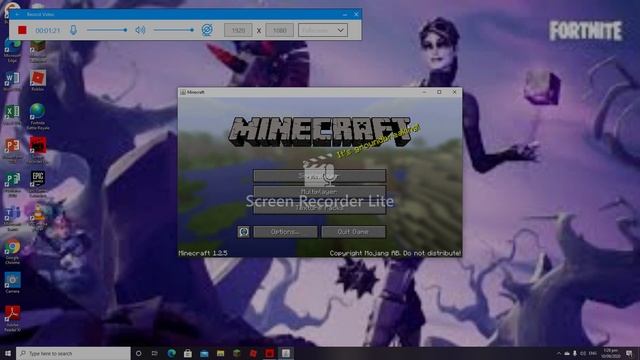Click the target/capture region icon in the recorder
Screen dimensions: 640x360
207,30
